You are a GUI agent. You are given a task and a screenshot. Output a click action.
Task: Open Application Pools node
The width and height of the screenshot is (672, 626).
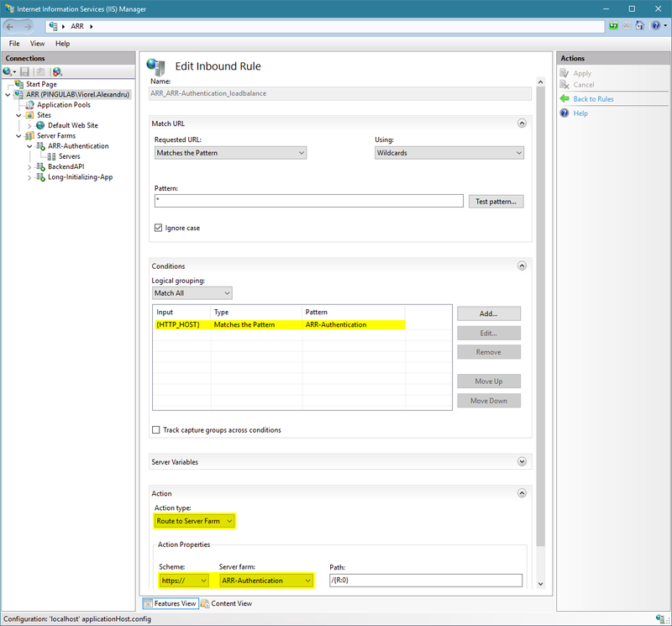[x=64, y=105]
